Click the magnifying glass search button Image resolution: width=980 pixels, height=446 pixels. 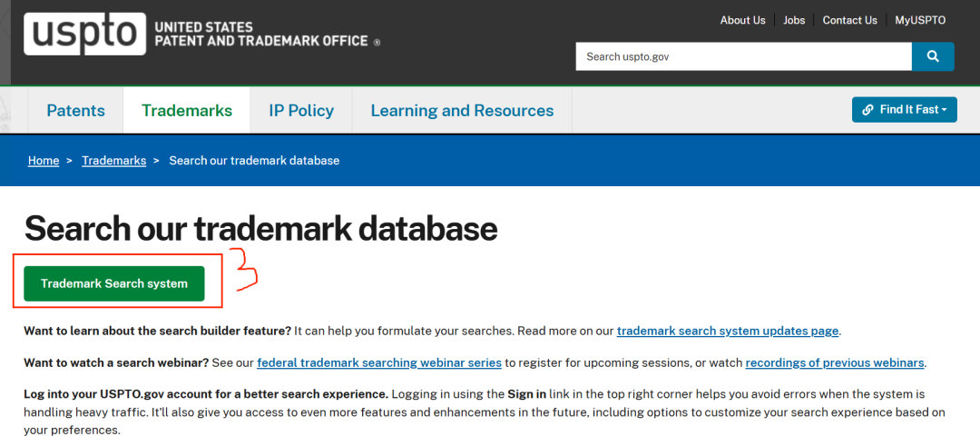pos(933,56)
